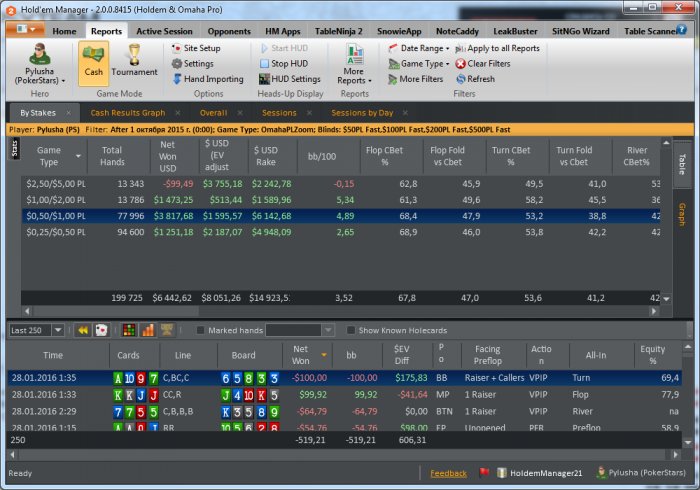Close the Sessions by Day tab

point(405,113)
